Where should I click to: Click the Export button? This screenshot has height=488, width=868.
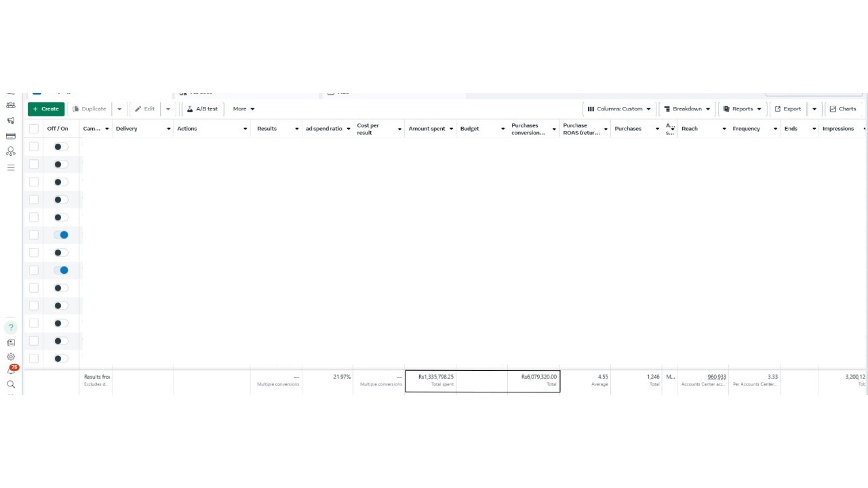click(788, 108)
